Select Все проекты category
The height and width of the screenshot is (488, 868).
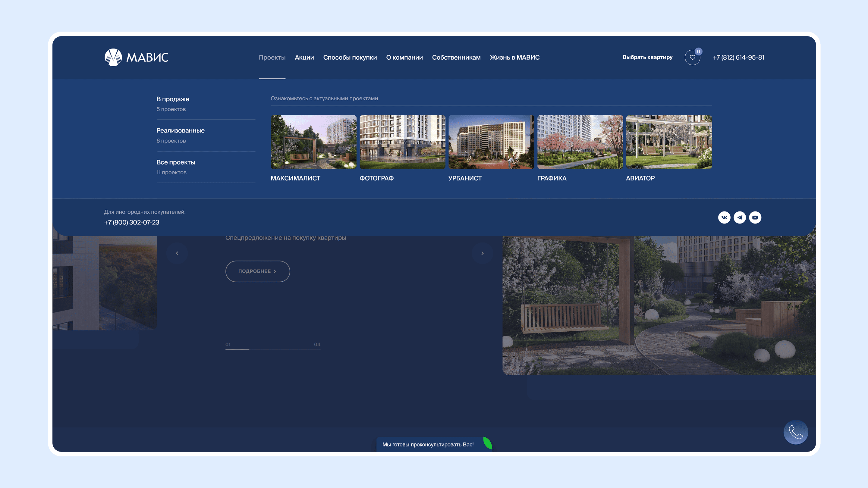pos(206,167)
